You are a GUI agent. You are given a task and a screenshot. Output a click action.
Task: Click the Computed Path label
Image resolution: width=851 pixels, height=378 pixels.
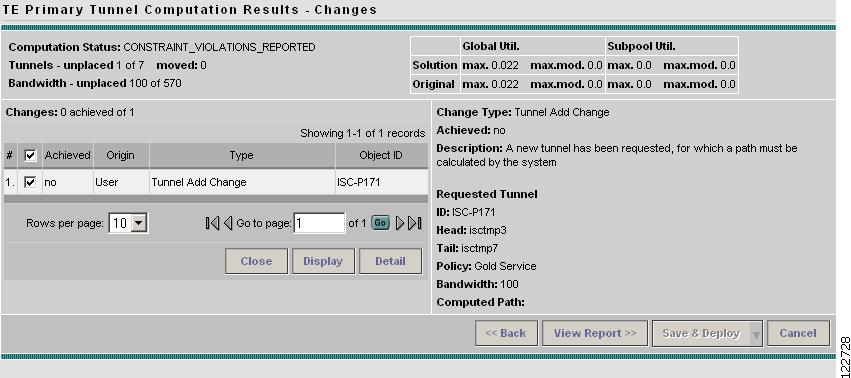click(480, 302)
